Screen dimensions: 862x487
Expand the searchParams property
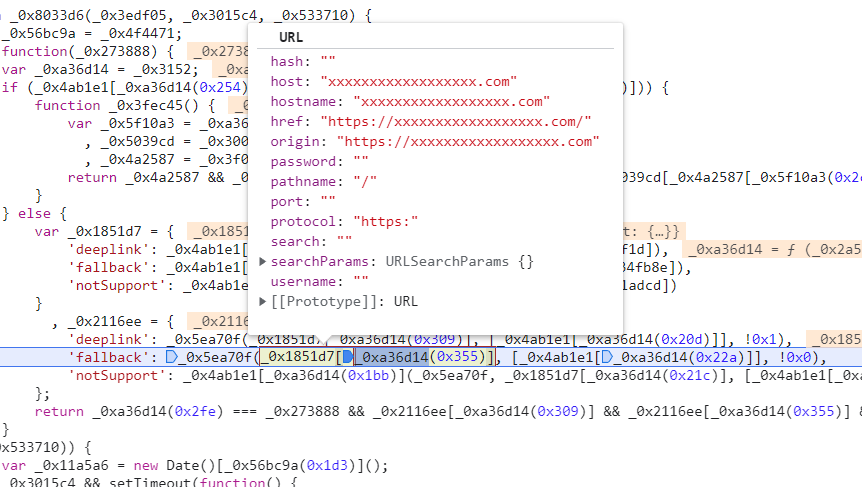pyautogui.click(x=263, y=261)
